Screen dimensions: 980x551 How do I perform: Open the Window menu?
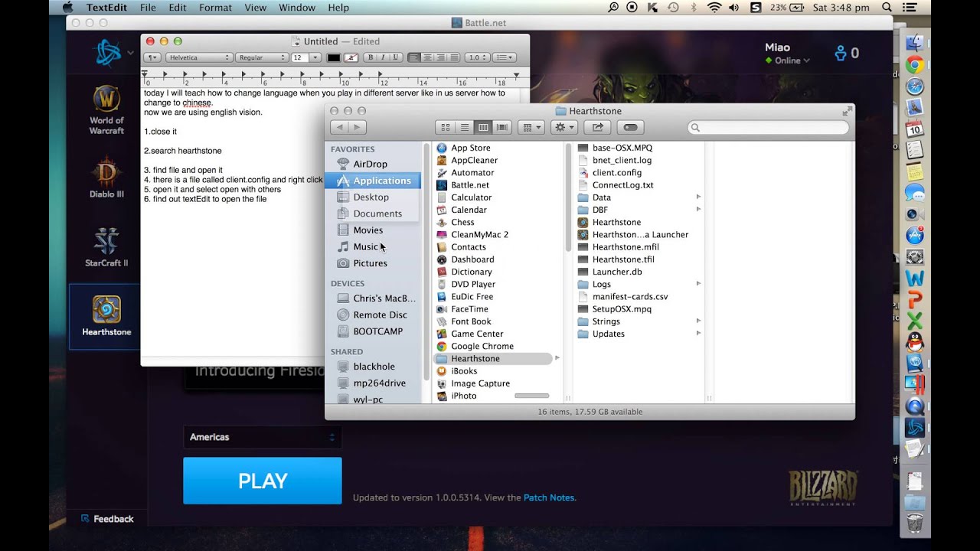click(x=297, y=8)
